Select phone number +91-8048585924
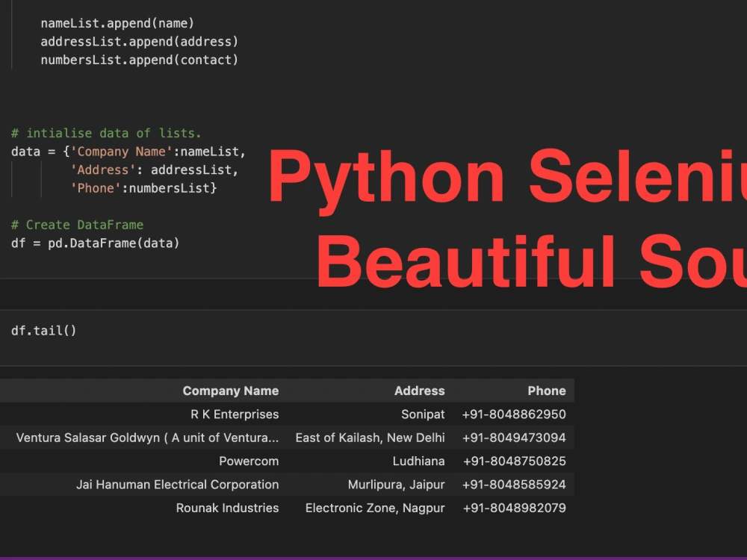Viewport: 747px width, 560px height. tap(514, 485)
